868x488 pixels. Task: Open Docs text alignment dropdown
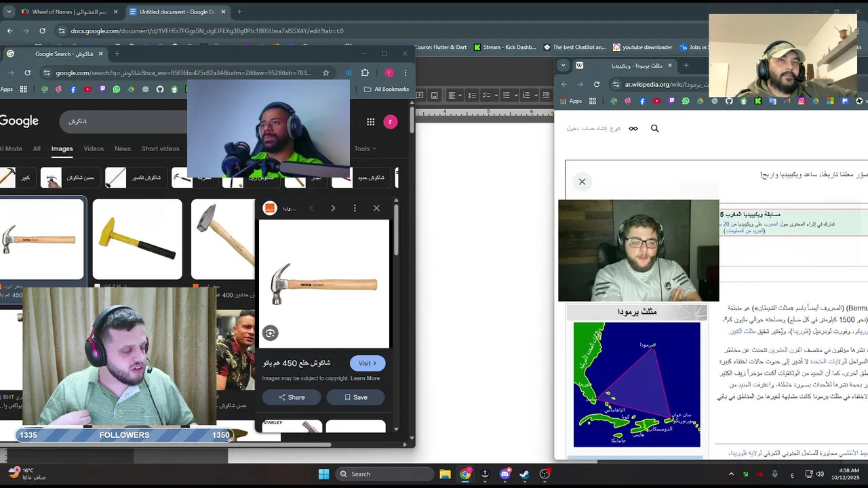tap(455, 96)
